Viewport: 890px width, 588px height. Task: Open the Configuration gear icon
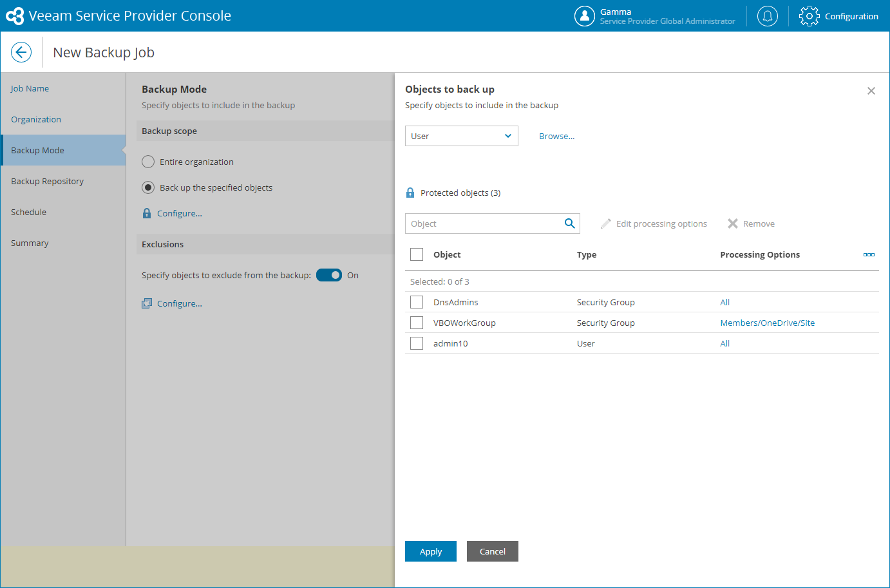coord(809,16)
